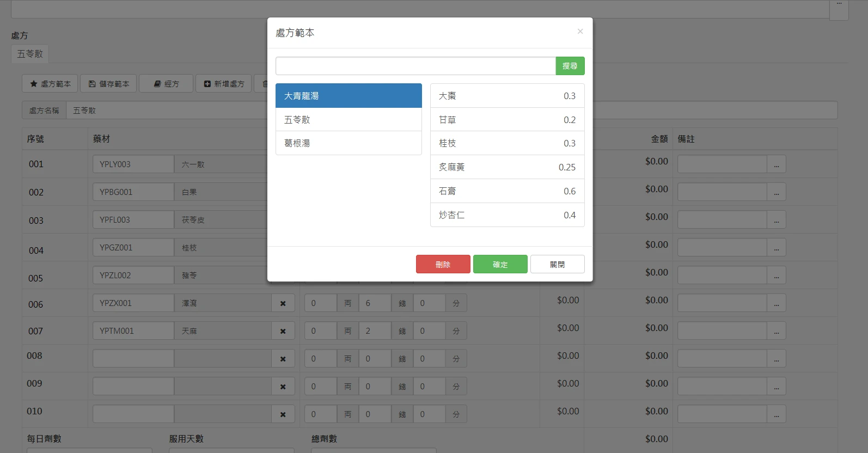
Task: Open the remark ellipsis for row 001
Action: 777,164
